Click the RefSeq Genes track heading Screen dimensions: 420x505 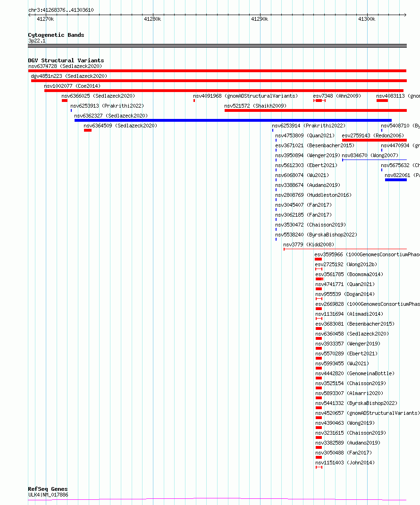click(48, 489)
